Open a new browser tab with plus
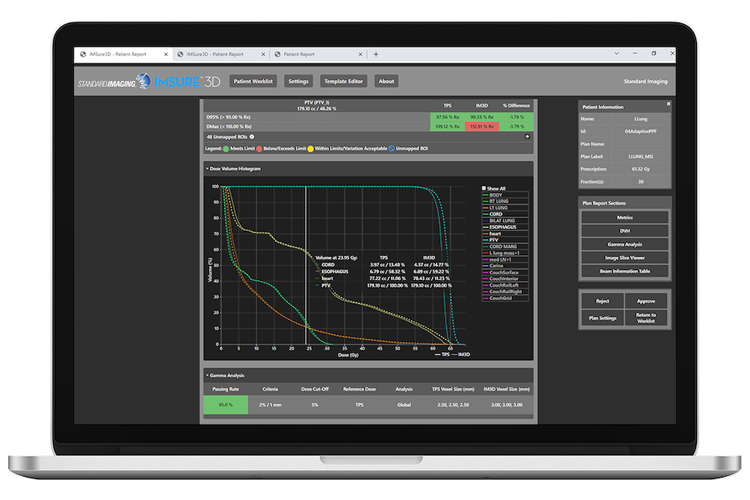The width and height of the screenshot is (750, 500). [x=376, y=55]
